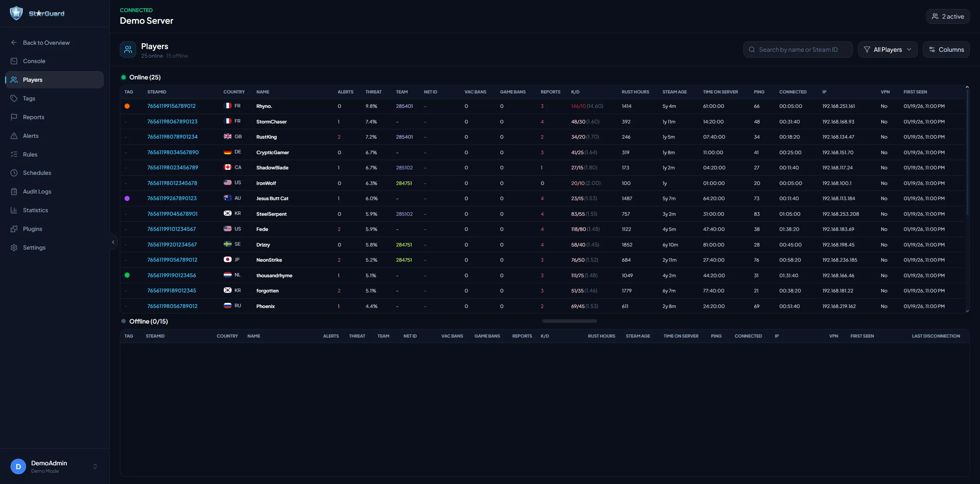The image size is (980, 484).
Task: Open Steam ID 76561198067890123 link
Action: [x=172, y=121]
